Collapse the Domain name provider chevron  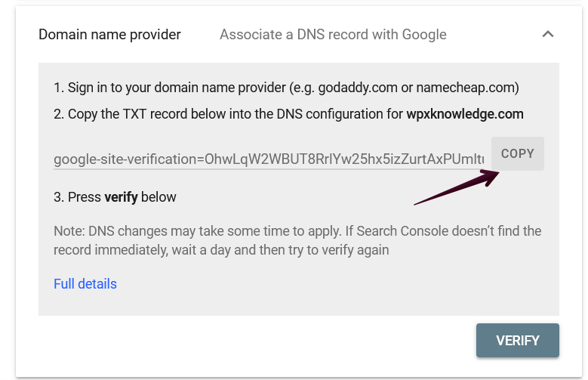coord(548,34)
